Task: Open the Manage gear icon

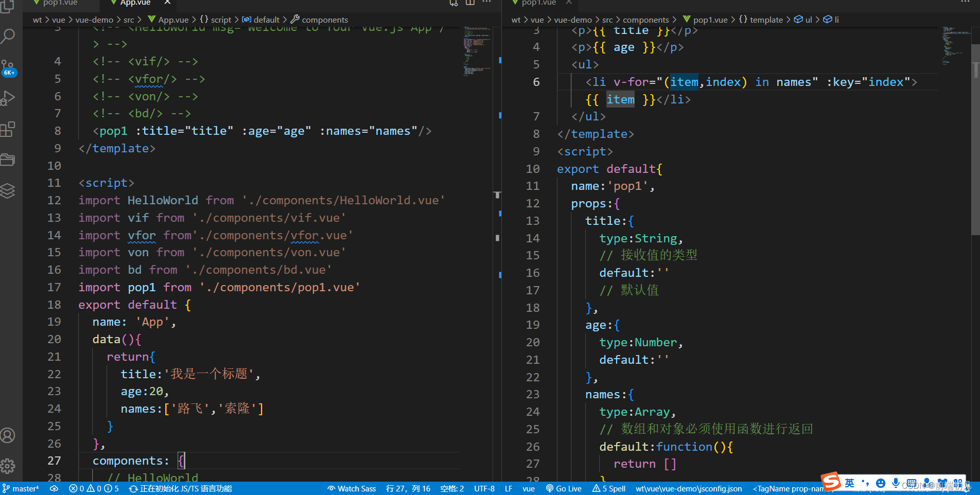Action: (8, 466)
